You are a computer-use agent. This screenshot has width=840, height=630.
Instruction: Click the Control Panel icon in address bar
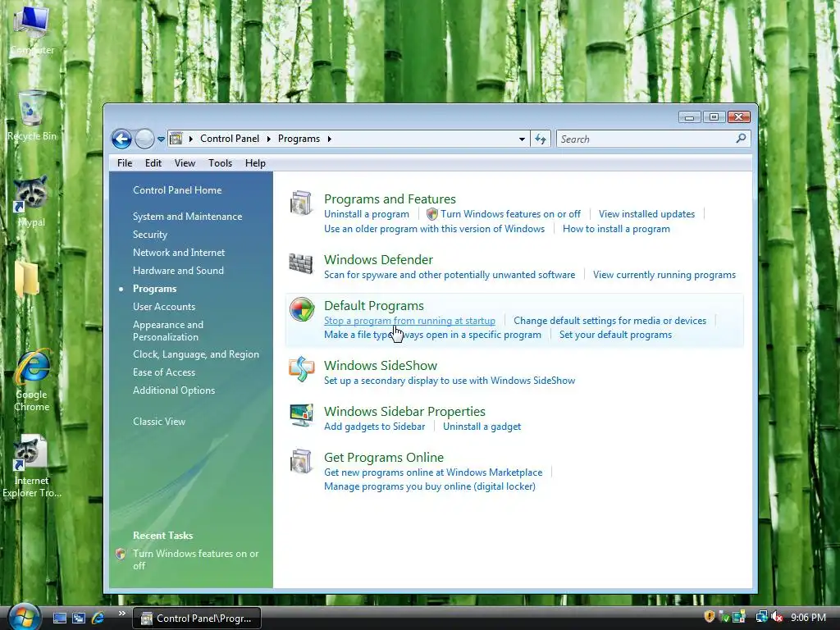(x=176, y=139)
